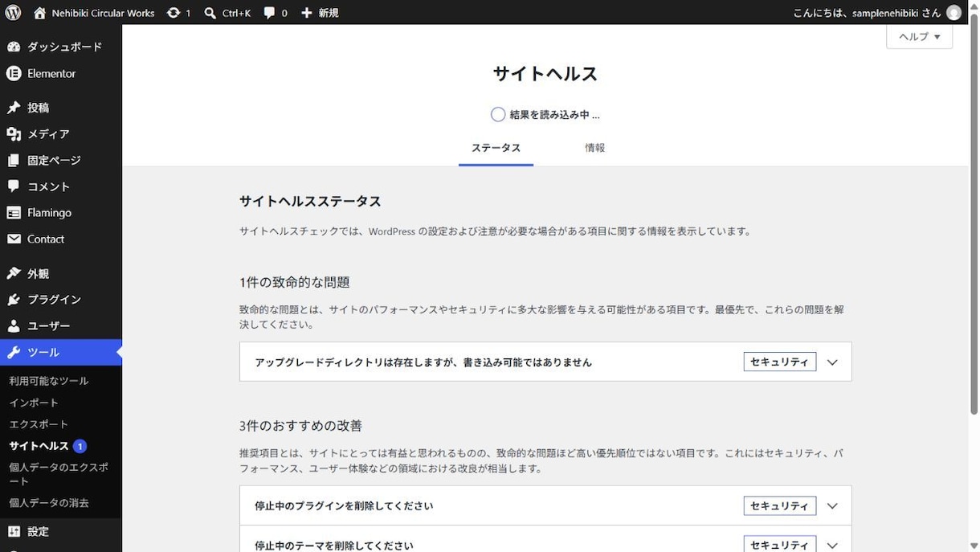Open 個人データのエクスポート submenu item
980x552 pixels.
[58, 474]
